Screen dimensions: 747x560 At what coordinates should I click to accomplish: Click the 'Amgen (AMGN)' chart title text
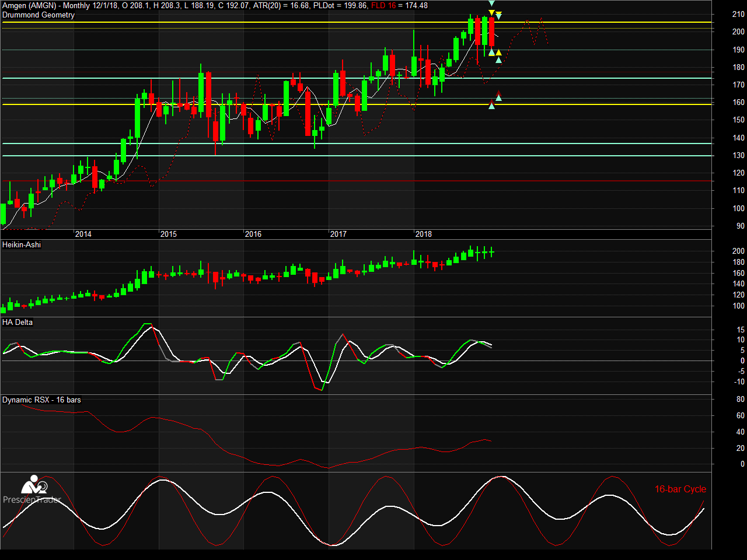point(29,5)
